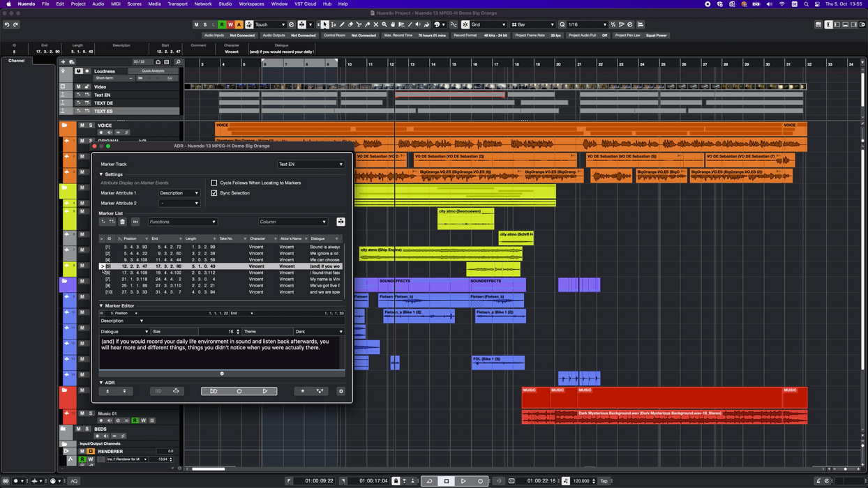The height and width of the screenshot is (488, 868).
Task: Click the star icon in the ADR section
Action: tap(302, 391)
